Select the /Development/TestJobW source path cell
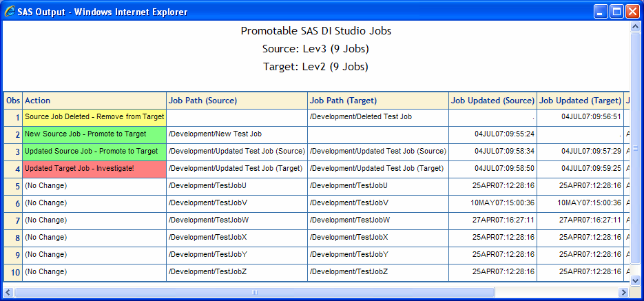Screen dimensions: 644x301 [237, 221]
